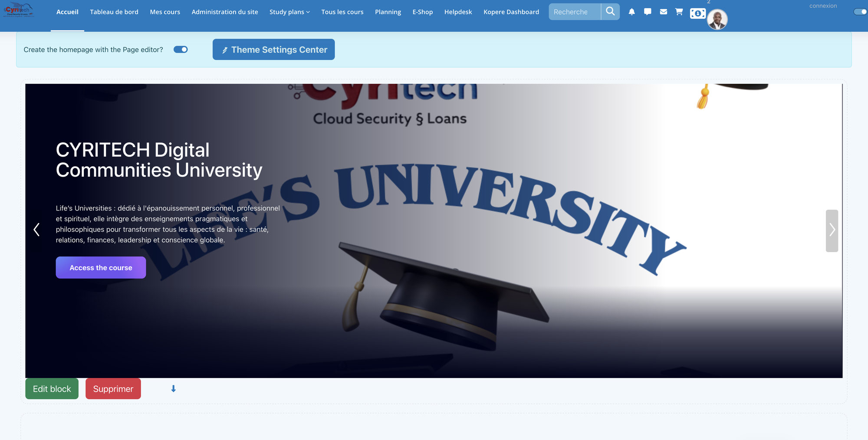This screenshot has width=868, height=440.
Task: Open the notifications bell
Action: [x=632, y=12]
